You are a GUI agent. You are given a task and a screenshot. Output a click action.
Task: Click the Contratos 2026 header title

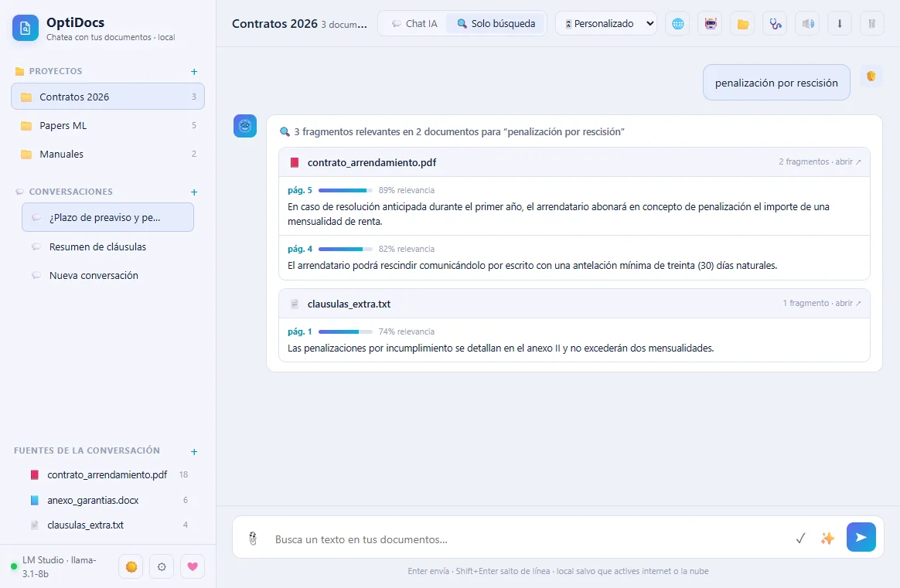pos(274,23)
